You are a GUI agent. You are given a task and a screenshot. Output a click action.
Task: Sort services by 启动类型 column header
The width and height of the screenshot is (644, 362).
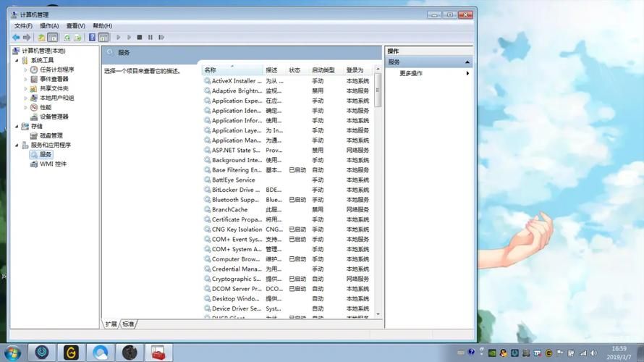(326, 70)
